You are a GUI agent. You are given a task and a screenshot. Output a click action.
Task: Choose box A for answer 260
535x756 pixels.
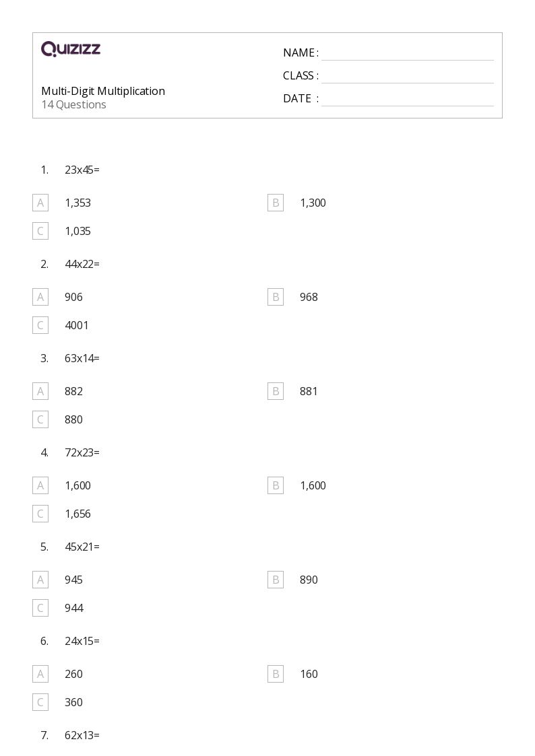tap(40, 674)
